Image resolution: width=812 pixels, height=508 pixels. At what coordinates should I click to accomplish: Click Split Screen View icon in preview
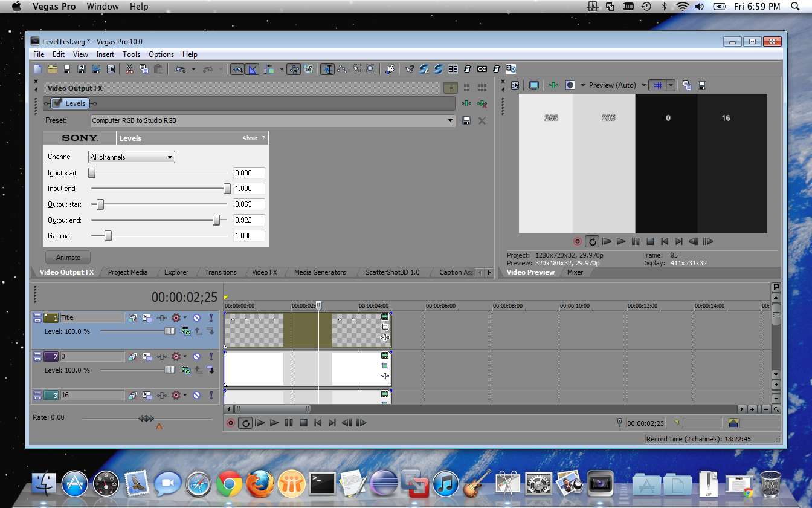[570, 85]
